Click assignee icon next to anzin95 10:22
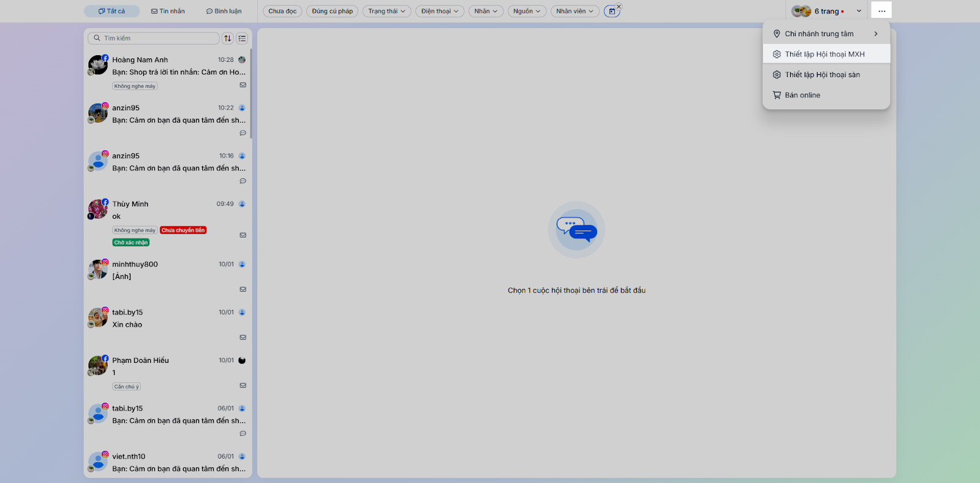Viewport: 980px width, 483px height. click(242, 108)
